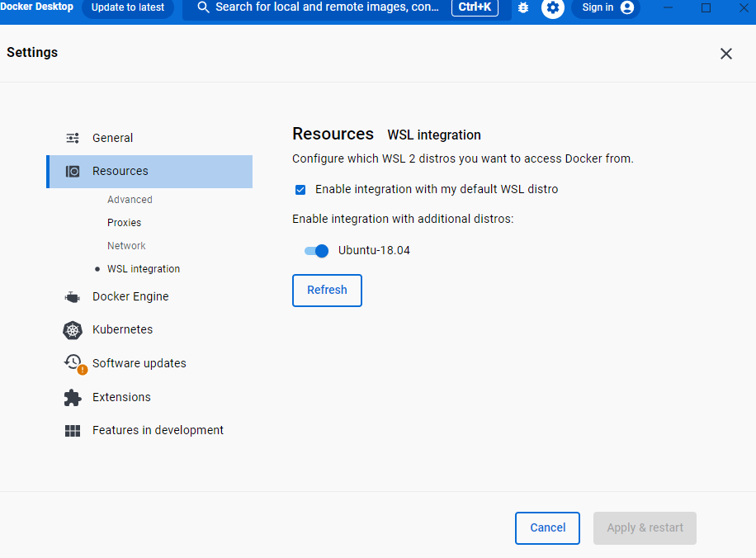
Task: Click the WSL integration heading text
Action: 434,135
